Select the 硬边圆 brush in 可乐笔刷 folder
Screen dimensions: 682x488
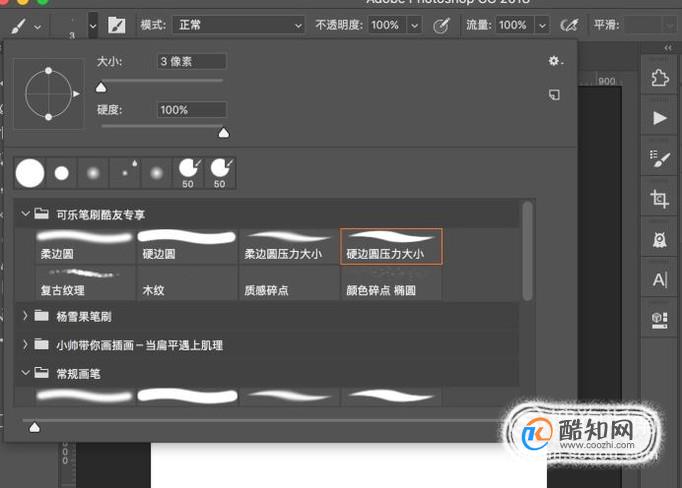coord(187,246)
